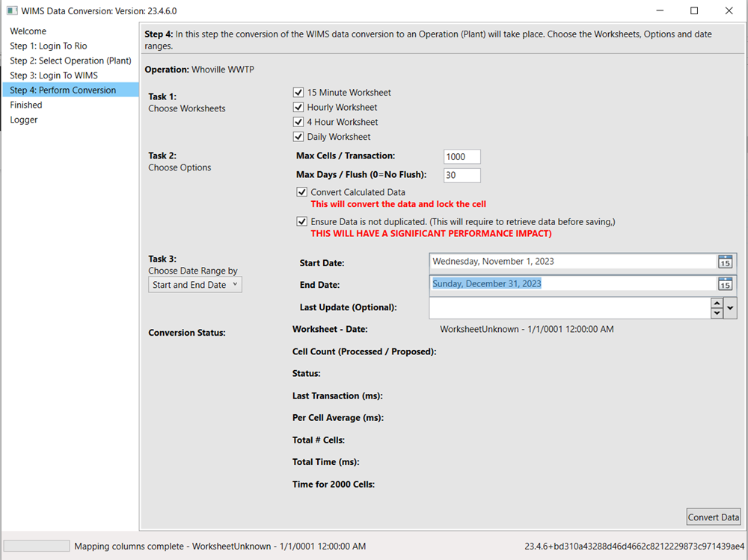The width and height of the screenshot is (748, 560).
Task: Toggle Convert Calculated Data checkbox
Action: coord(302,193)
